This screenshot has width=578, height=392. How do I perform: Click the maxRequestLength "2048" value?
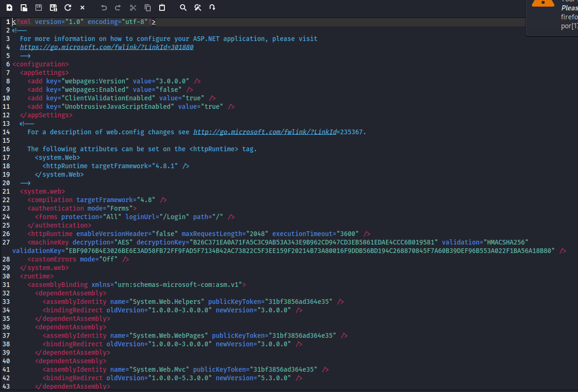point(257,234)
